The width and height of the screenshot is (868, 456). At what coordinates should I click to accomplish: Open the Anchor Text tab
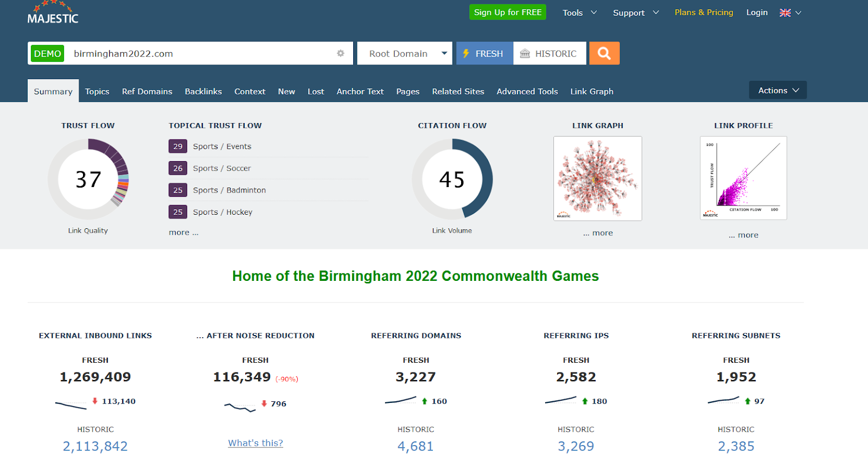tap(360, 91)
